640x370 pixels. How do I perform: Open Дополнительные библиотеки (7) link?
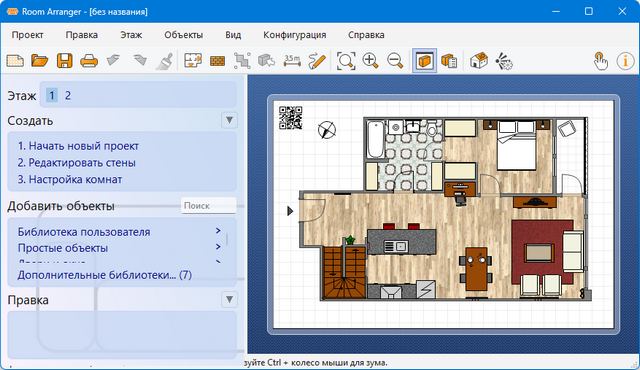104,275
